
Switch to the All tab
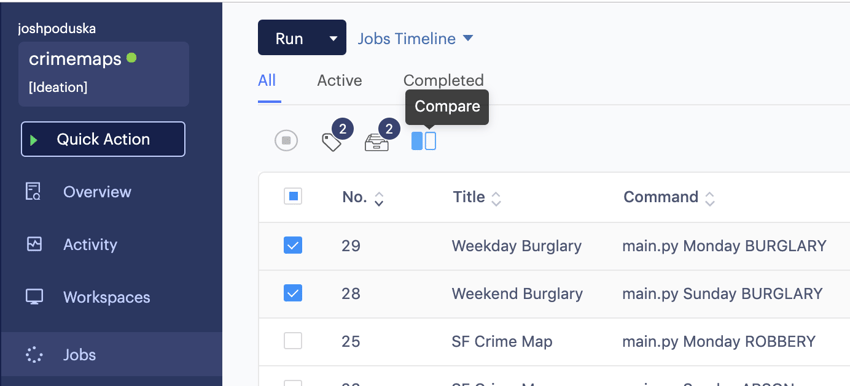pos(267,81)
